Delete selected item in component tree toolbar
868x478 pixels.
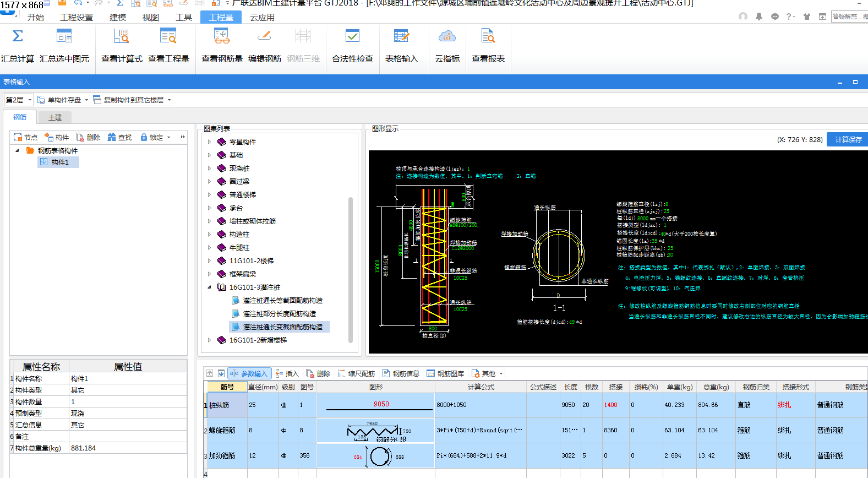(x=88, y=137)
